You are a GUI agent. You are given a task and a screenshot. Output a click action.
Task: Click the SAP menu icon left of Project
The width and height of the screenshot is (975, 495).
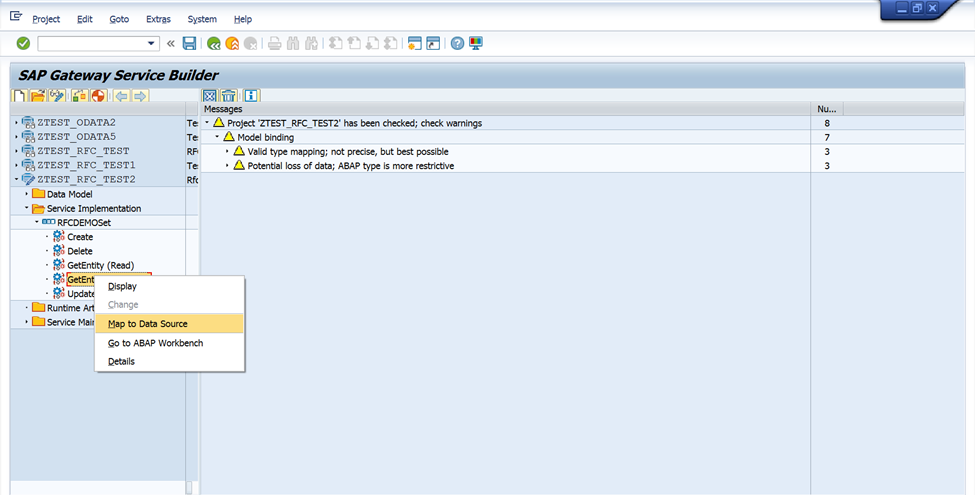[16, 16]
